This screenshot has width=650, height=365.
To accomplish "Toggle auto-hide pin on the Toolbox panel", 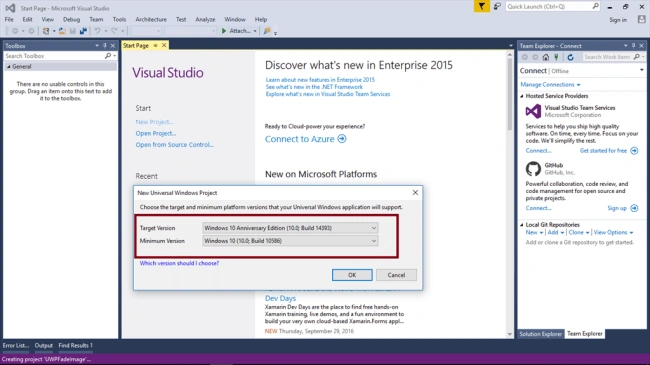I will pyautogui.click(x=105, y=46).
